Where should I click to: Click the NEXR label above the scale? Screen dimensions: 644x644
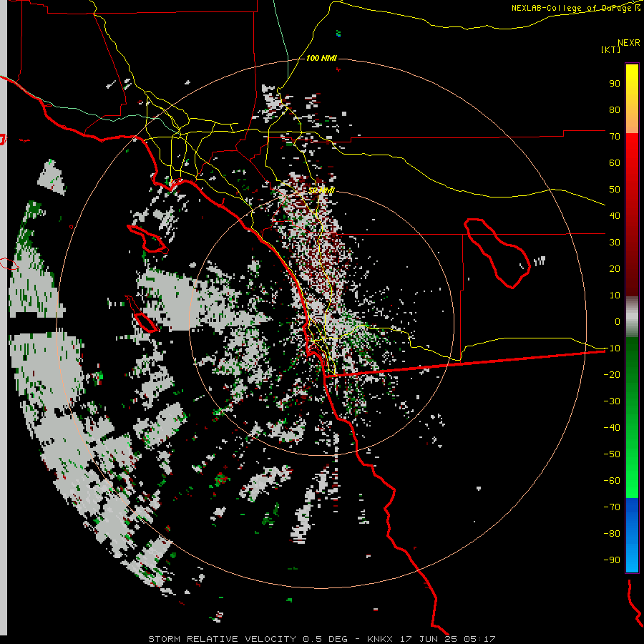coord(629,43)
